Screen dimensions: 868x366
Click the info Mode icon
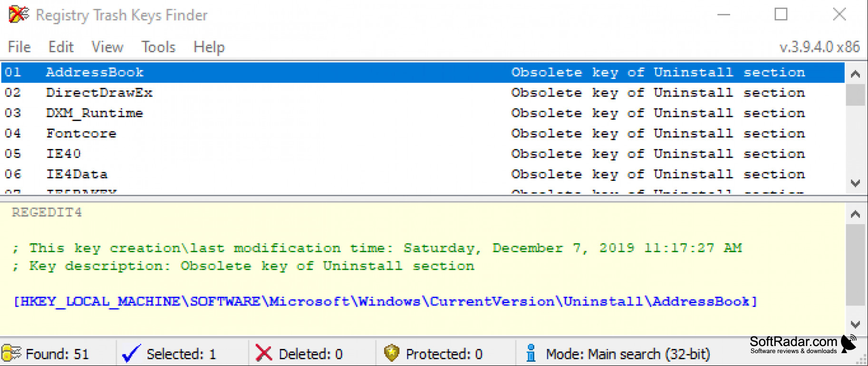(531, 353)
